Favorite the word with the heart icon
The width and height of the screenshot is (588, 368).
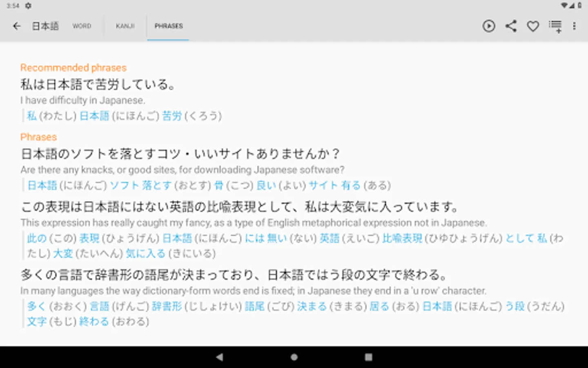533,26
